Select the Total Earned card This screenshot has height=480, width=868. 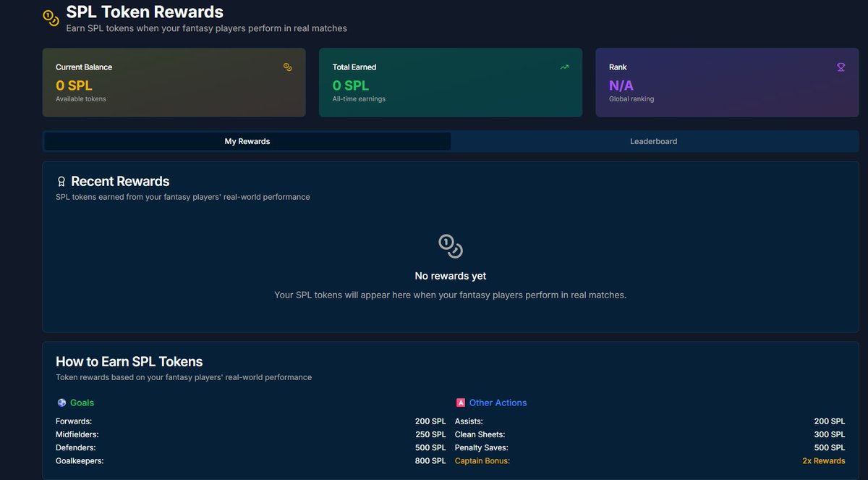coord(451,83)
